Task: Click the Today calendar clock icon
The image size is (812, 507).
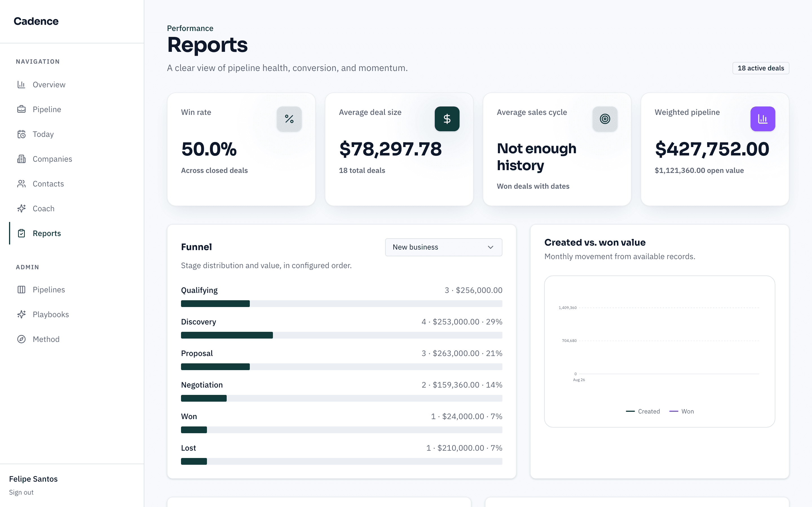Action: [x=21, y=134]
